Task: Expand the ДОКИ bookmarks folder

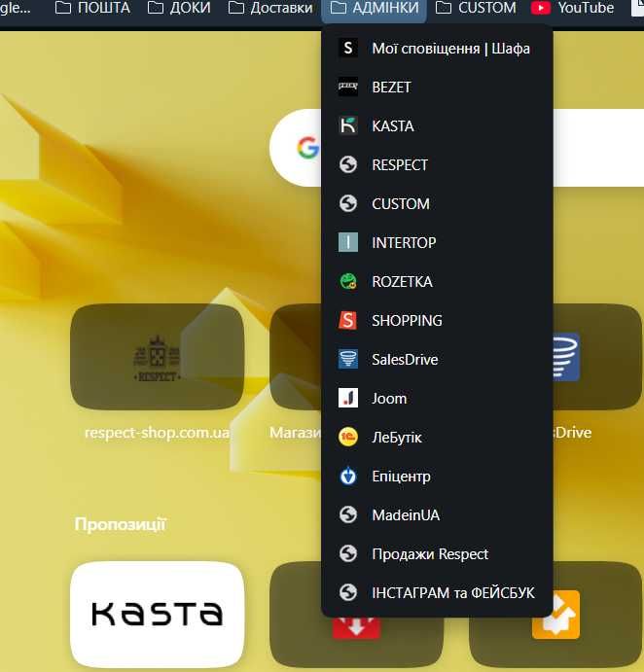Action: (x=179, y=8)
